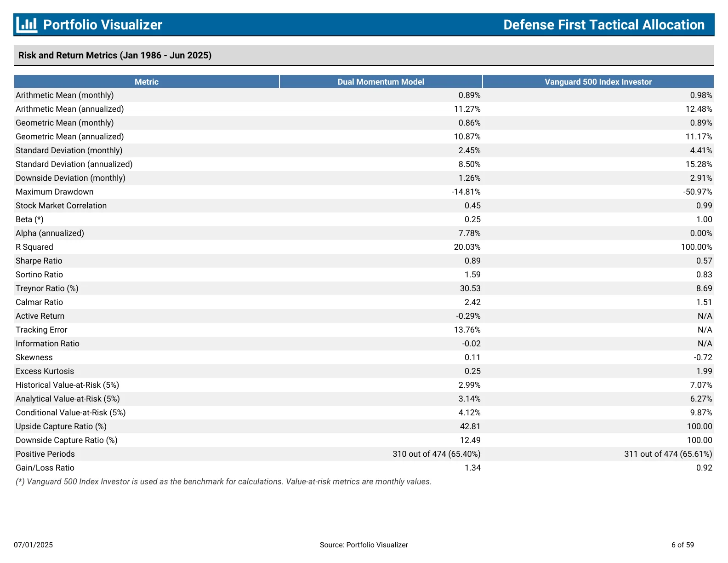Select the Downside Deviation (monthly) row label

pos(70,178)
